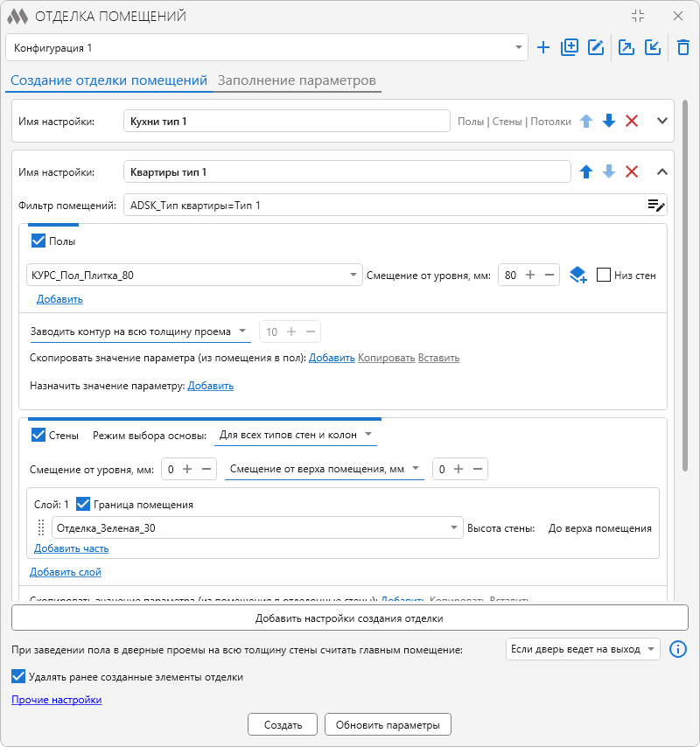Open the 'Конфигурация 1' dropdown

[x=267, y=47]
